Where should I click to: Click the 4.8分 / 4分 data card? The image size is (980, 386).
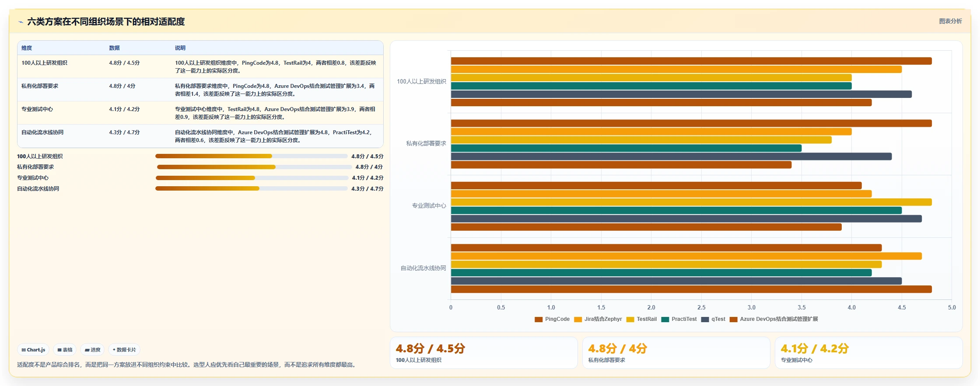(676, 353)
